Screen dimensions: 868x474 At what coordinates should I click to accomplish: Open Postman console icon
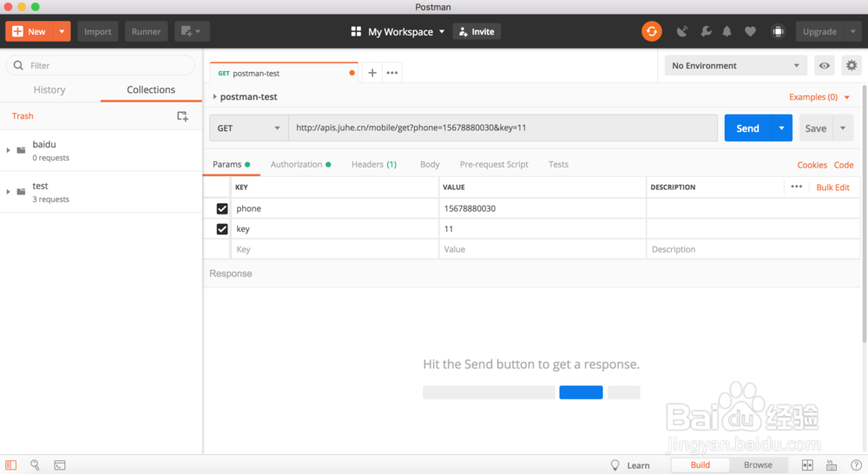(x=60, y=465)
